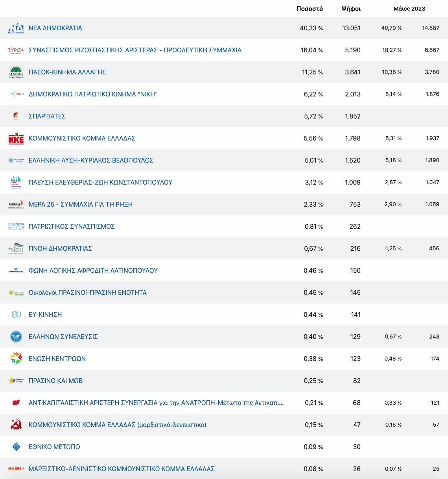Click the 16,04 % percentage value
This screenshot has height=479, width=448.
coord(312,50)
